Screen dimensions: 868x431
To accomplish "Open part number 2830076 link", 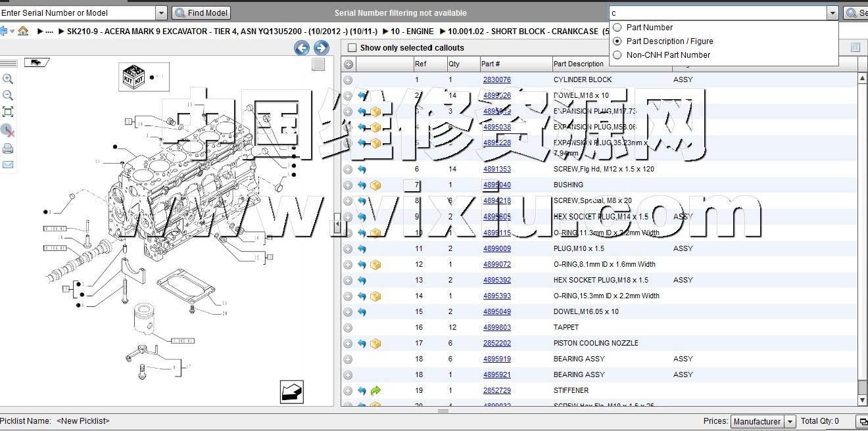I will (496, 79).
